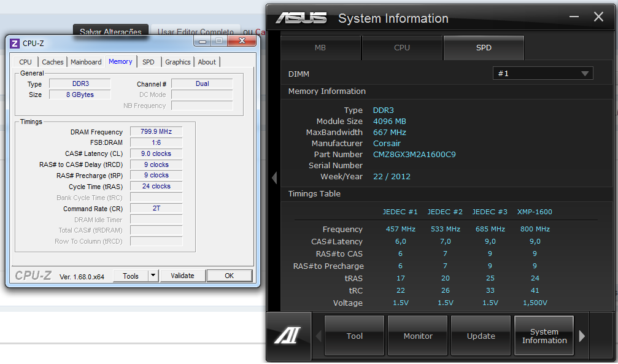
Task: Open the Caches tab in CPU-Z
Action: (x=52, y=62)
